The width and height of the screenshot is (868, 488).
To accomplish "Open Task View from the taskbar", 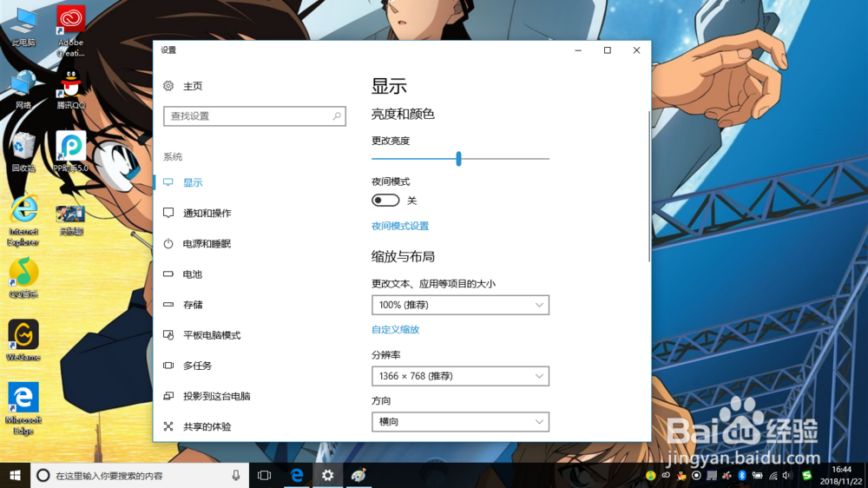I will (x=265, y=475).
